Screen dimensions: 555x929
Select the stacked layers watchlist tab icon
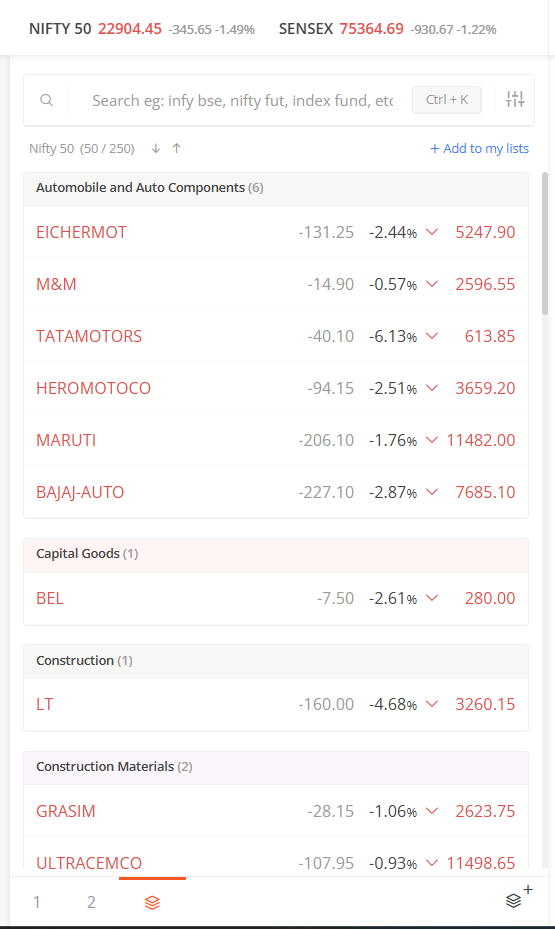click(x=152, y=902)
